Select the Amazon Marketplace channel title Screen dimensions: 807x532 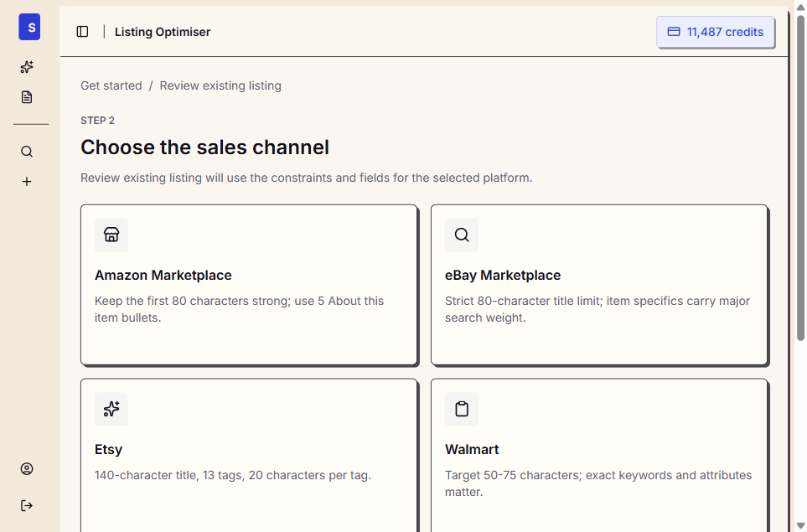pyautogui.click(x=163, y=276)
